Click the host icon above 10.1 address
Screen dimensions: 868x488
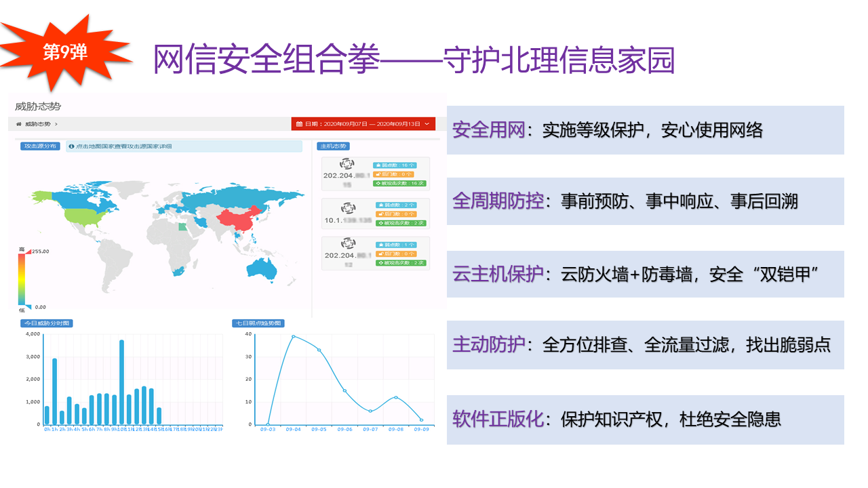347,208
